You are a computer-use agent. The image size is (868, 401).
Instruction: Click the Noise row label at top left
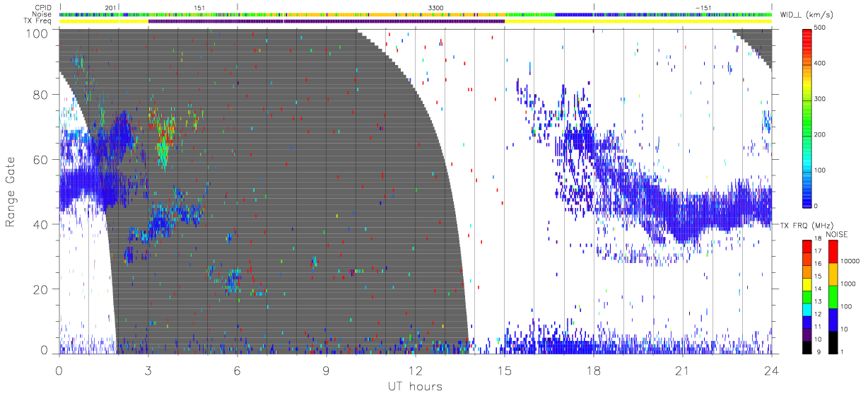tap(43, 14)
